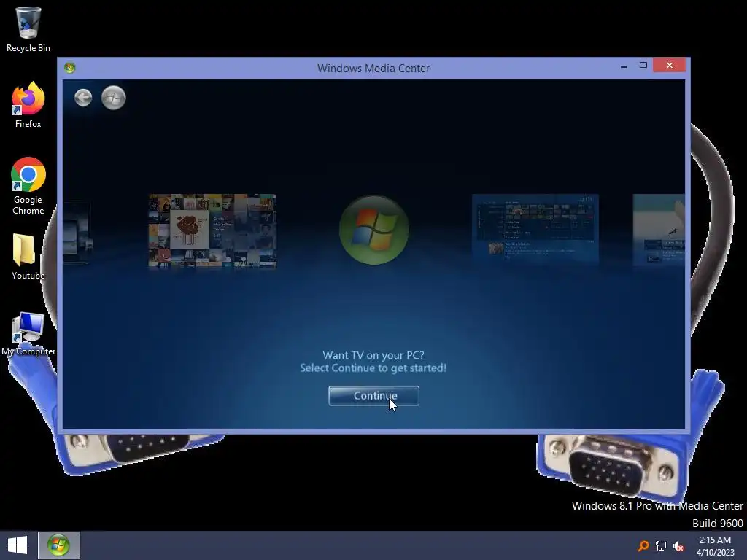The width and height of the screenshot is (747, 560).
Task: Go back using the Media Center back arrow
Action: point(83,98)
